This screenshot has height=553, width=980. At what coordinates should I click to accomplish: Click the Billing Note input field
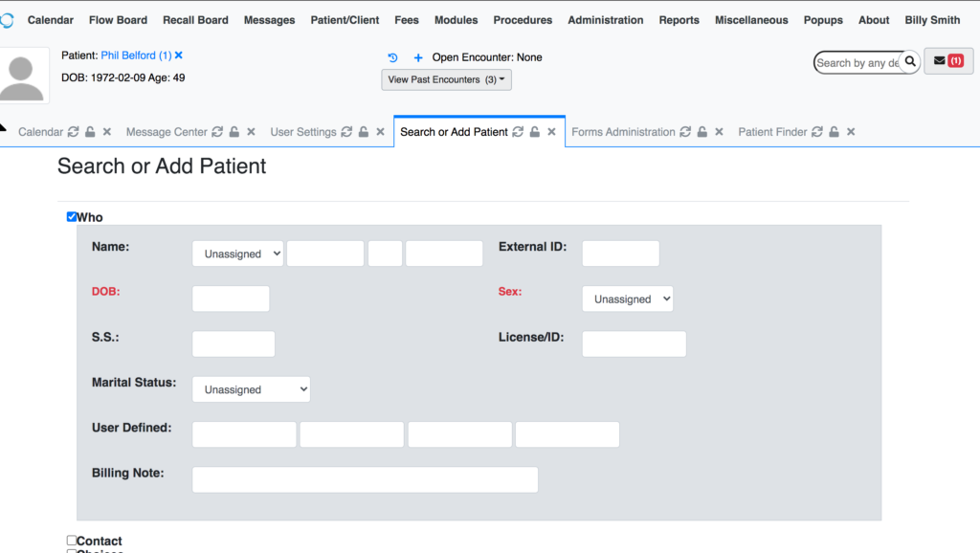[365, 479]
